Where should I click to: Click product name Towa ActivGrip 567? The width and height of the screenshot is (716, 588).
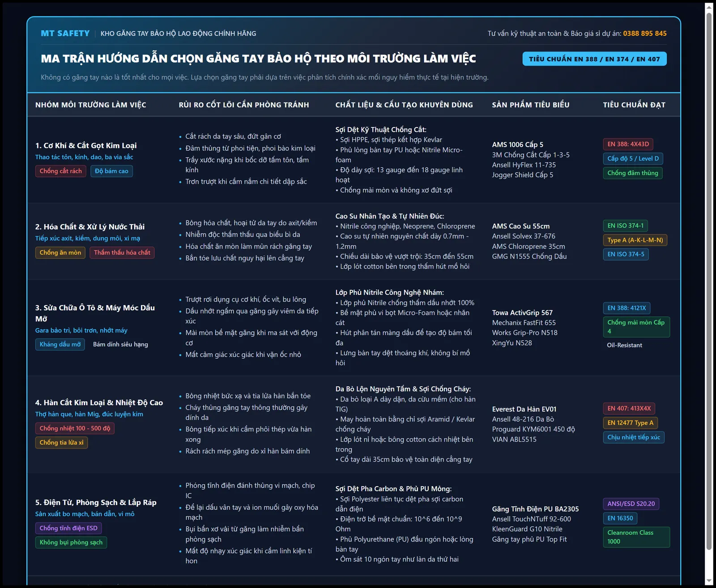[522, 313]
